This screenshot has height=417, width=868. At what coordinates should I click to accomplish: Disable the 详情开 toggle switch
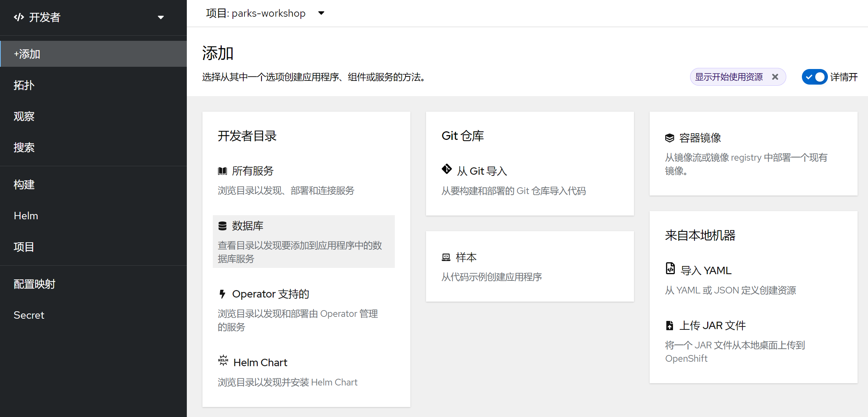[815, 77]
